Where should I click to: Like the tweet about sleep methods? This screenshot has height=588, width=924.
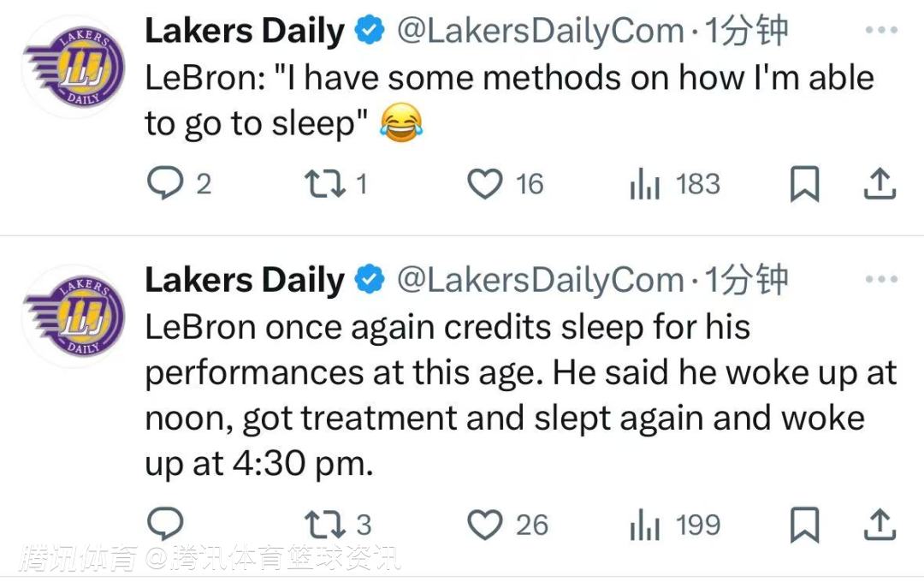click(x=486, y=184)
